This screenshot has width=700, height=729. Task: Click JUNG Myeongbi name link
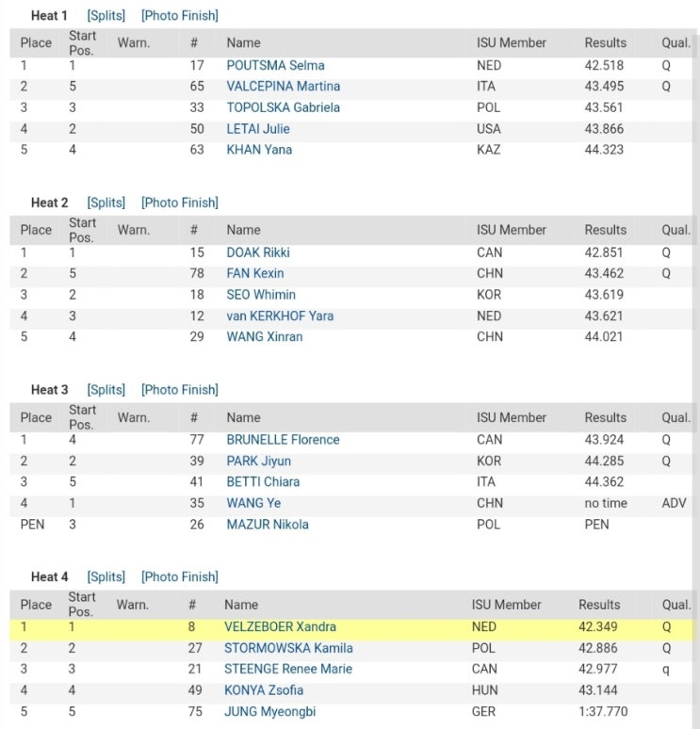(269, 712)
